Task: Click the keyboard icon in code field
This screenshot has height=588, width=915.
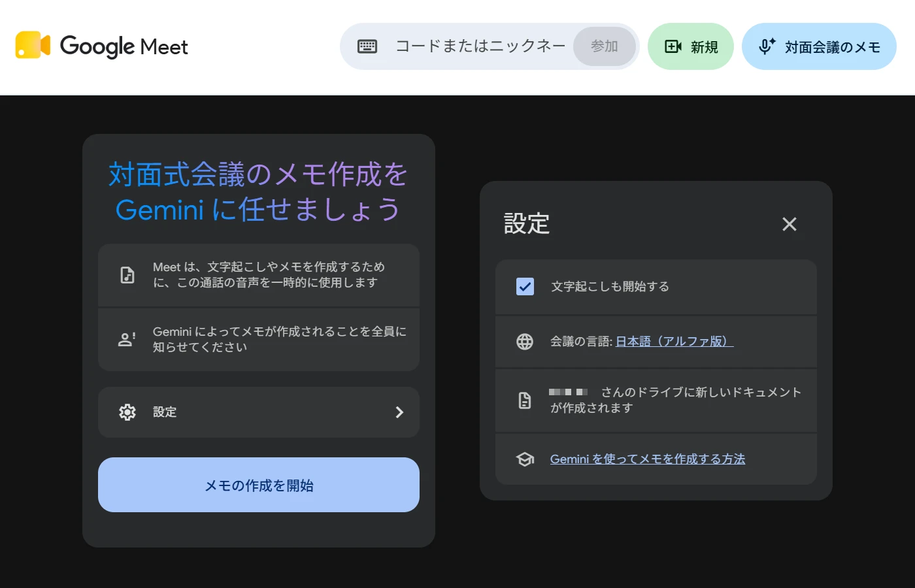Action: pos(367,46)
